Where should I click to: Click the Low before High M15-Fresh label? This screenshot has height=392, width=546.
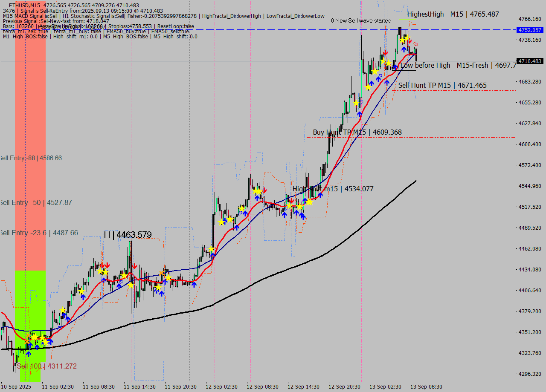[x=457, y=65]
